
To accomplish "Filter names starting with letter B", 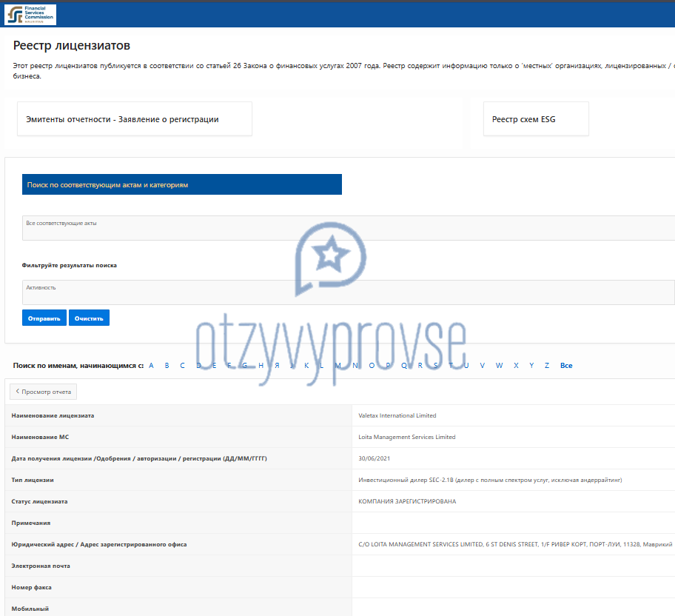I will pos(167,365).
